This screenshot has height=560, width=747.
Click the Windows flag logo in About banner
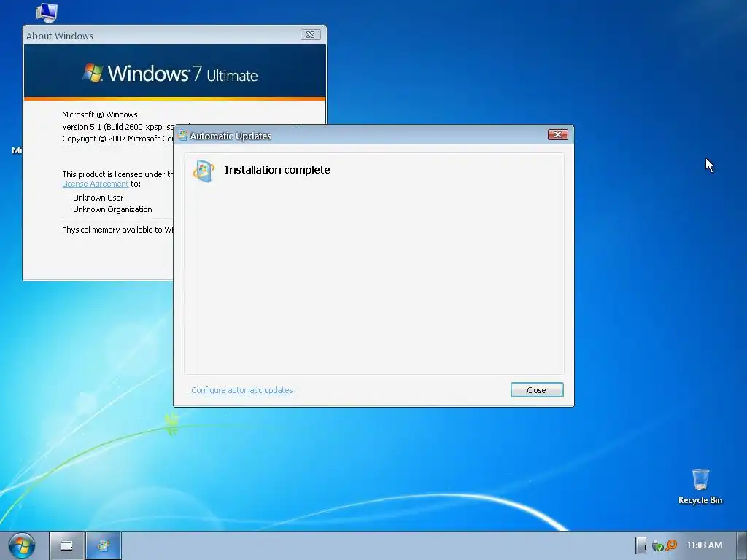pos(93,73)
